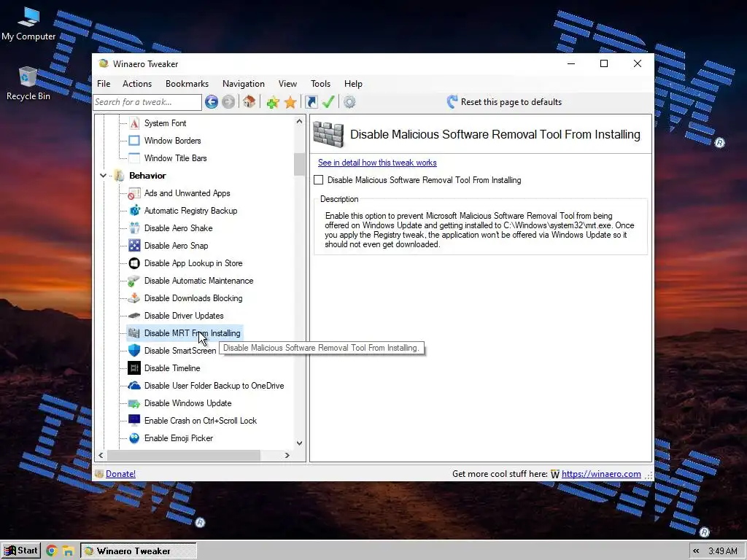Viewport: 747px width, 560px height.
Task: Click the Disable Timeline icon
Action: pos(134,368)
